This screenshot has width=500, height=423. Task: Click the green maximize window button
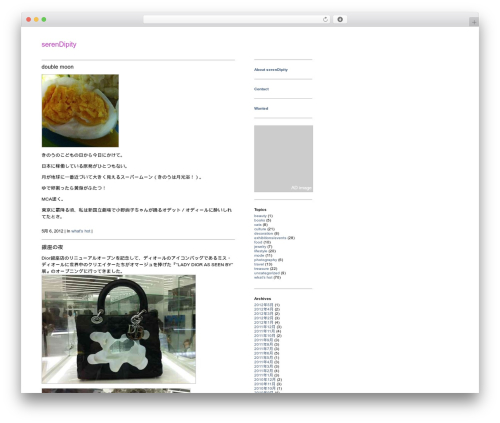tap(44, 19)
